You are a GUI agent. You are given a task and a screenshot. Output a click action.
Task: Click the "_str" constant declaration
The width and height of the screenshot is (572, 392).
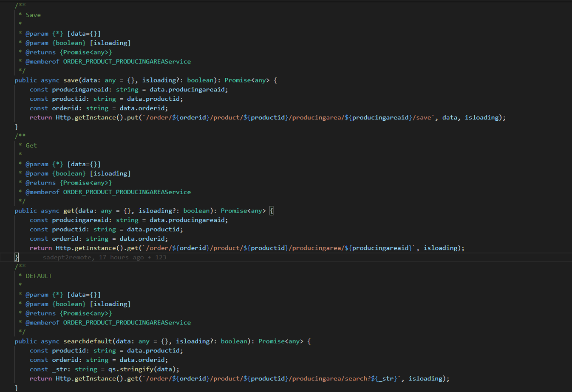pyautogui.click(x=59, y=369)
